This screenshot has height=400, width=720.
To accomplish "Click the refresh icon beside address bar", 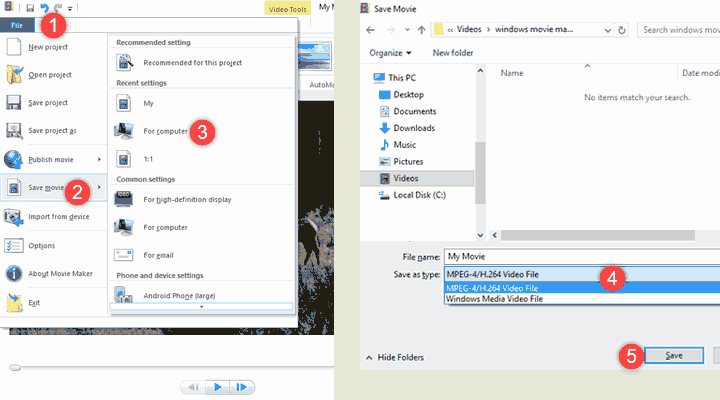I will (622, 30).
